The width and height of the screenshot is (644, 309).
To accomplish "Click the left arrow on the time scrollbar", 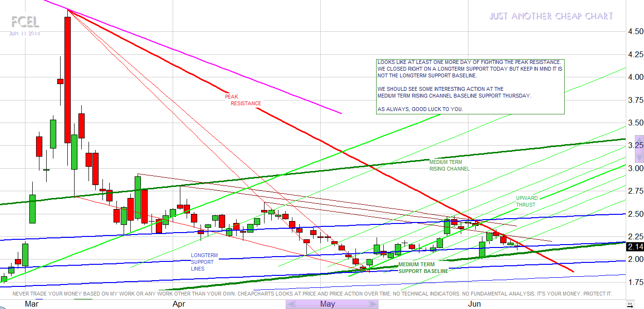I will click(x=290, y=304).
